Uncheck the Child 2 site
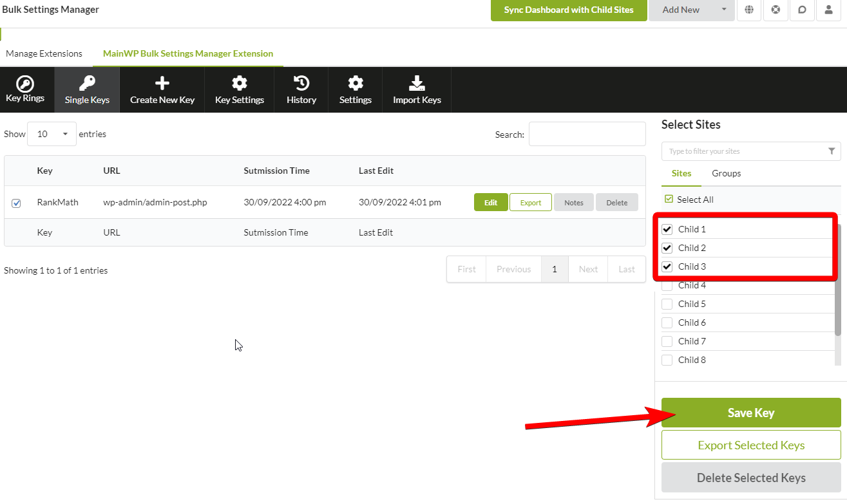 point(667,248)
